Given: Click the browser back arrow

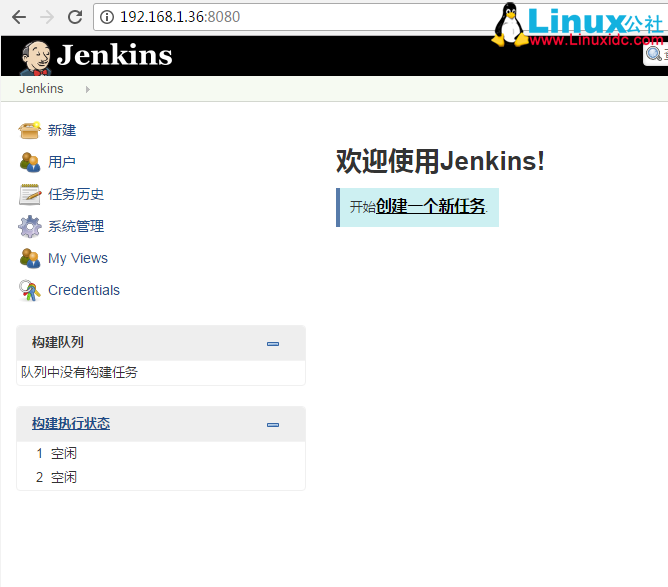Looking at the screenshot, I should point(19,17).
